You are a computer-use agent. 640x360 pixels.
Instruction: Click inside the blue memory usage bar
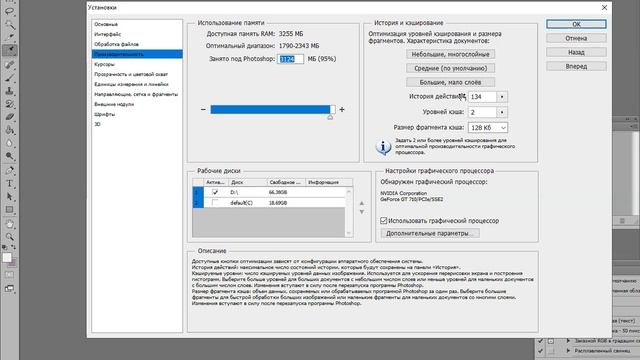tap(270, 109)
